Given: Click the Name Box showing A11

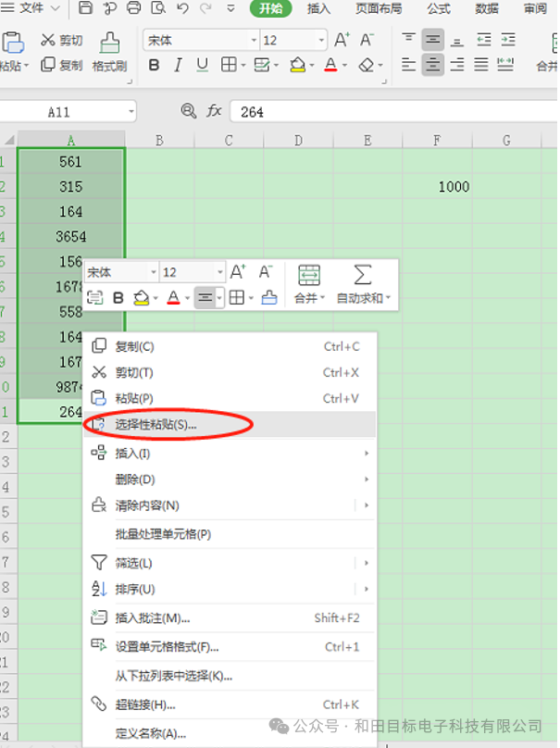Looking at the screenshot, I should point(58,112).
